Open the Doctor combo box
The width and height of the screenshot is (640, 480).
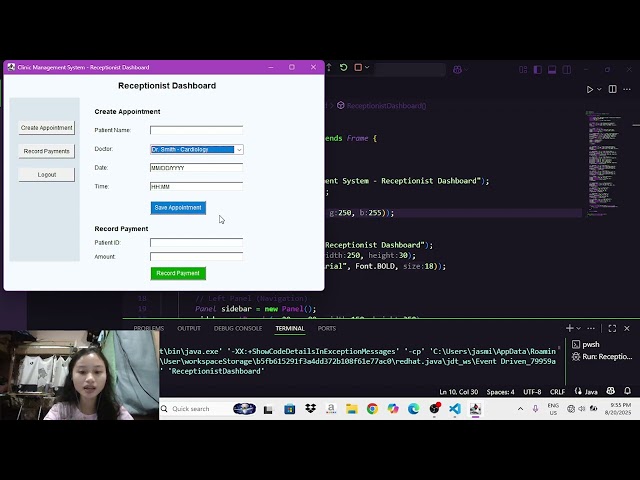tap(196, 149)
